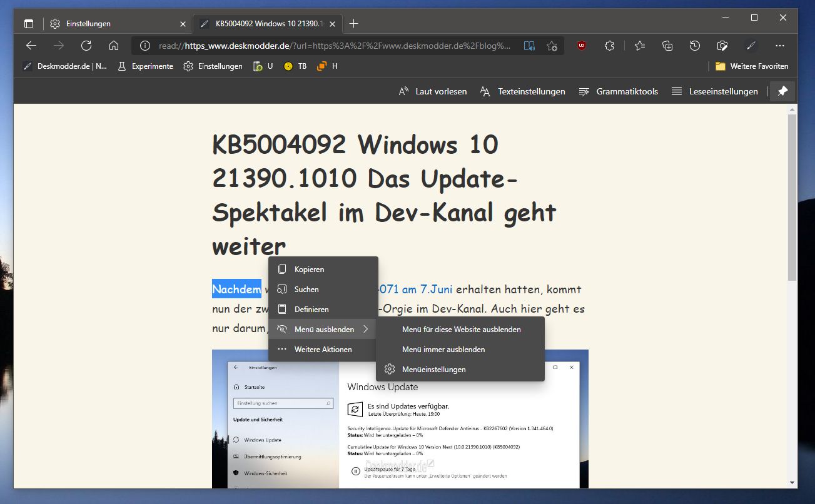Open the Favorites list icon
The image size is (815, 504).
[x=639, y=46]
